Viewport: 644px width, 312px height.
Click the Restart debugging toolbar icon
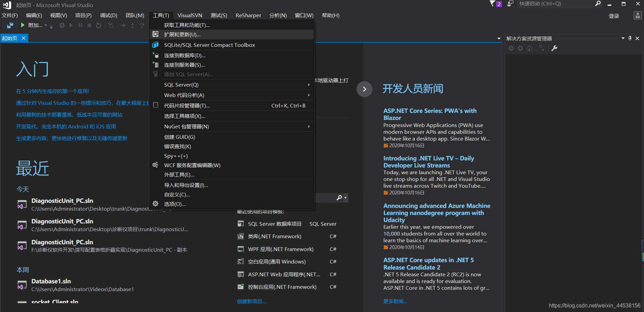point(98,25)
